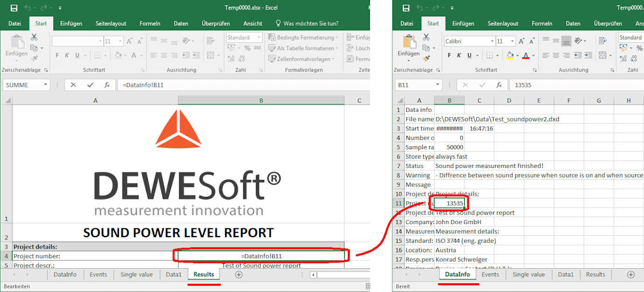
Task: Increase indent in the right window
Action: pos(587,55)
